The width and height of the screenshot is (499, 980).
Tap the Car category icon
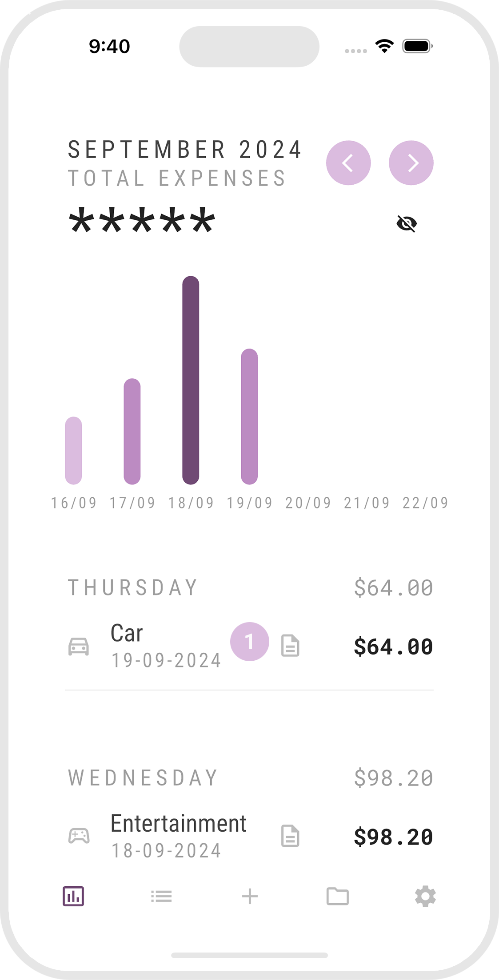(79, 647)
